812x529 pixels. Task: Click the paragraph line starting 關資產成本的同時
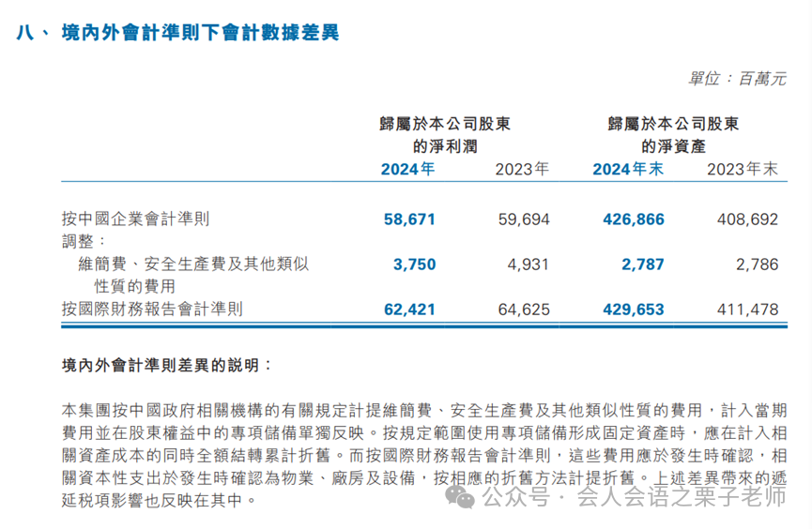tap(424, 456)
